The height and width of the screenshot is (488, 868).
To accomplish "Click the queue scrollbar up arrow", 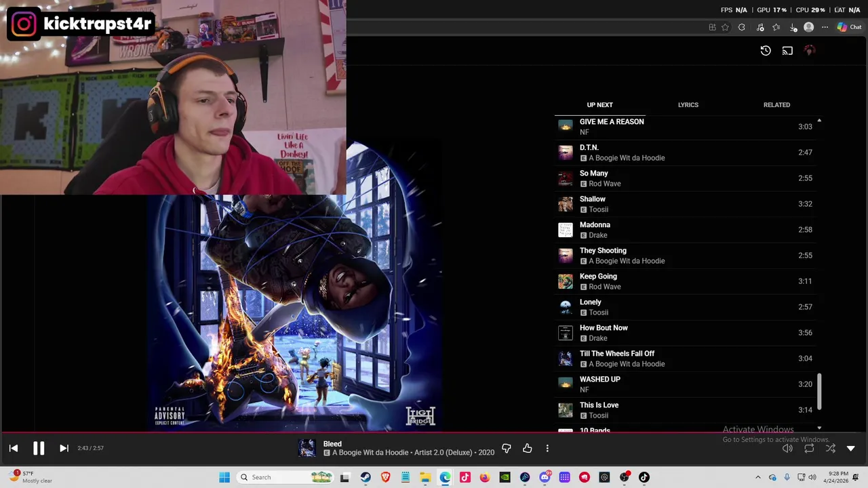I will [x=819, y=121].
